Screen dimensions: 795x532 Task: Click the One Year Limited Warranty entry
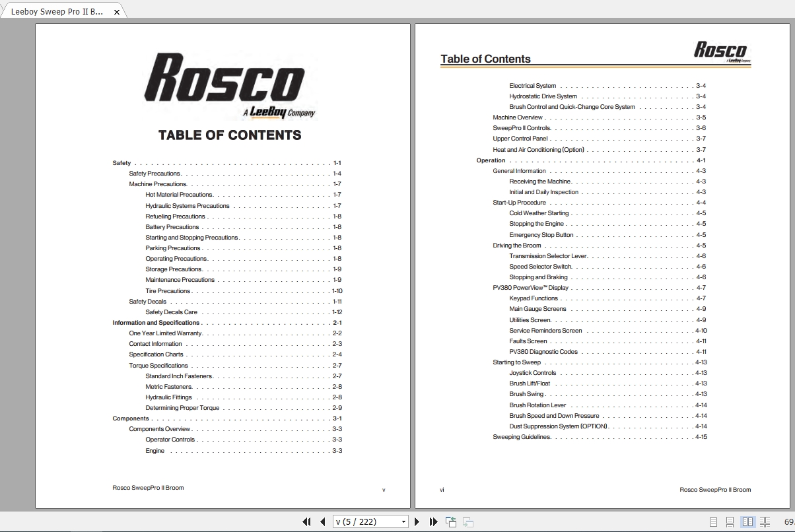pyautogui.click(x=236, y=333)
